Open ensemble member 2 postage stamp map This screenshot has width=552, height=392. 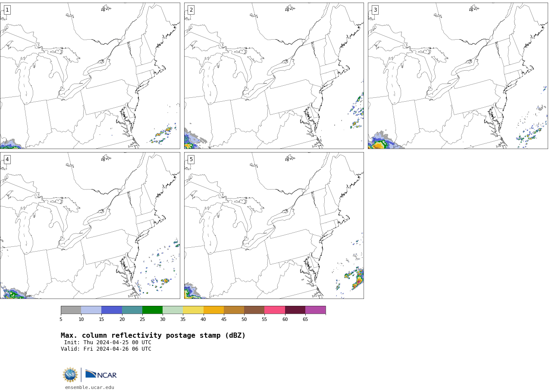pos(274,76)
